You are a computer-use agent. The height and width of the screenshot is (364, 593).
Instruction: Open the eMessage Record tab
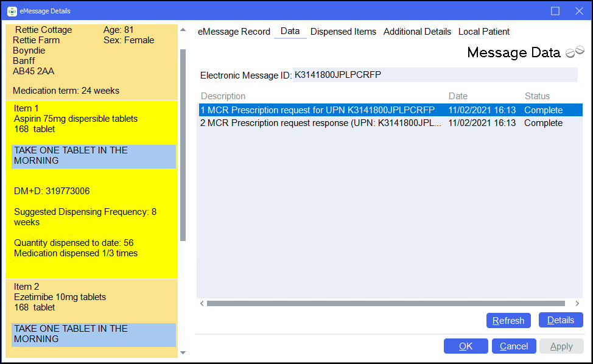[x=234, y=32]
